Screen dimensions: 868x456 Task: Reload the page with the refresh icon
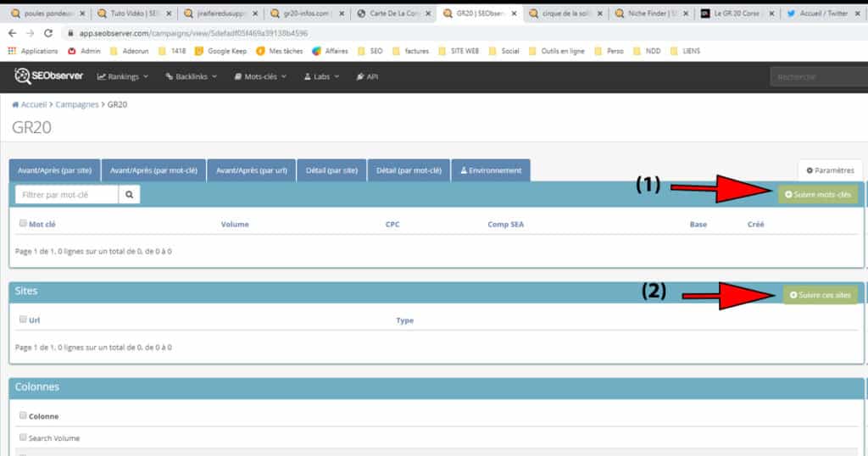tap(48, 33)
